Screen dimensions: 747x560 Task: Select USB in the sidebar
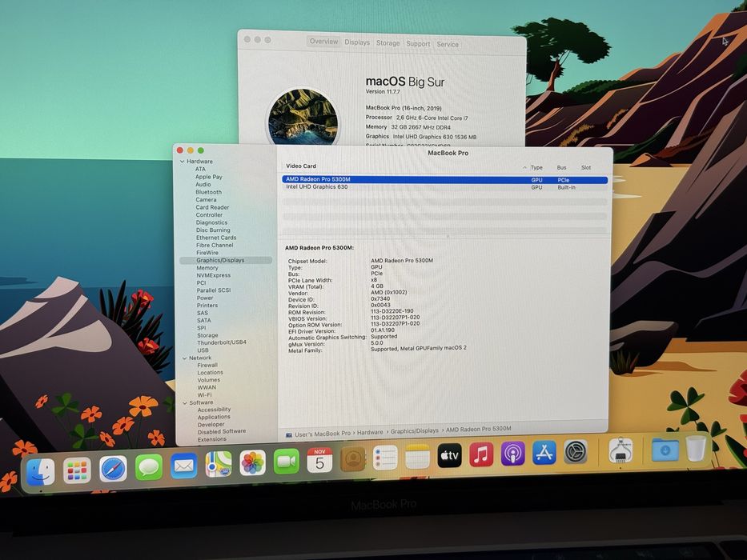(x=203, y=350)
